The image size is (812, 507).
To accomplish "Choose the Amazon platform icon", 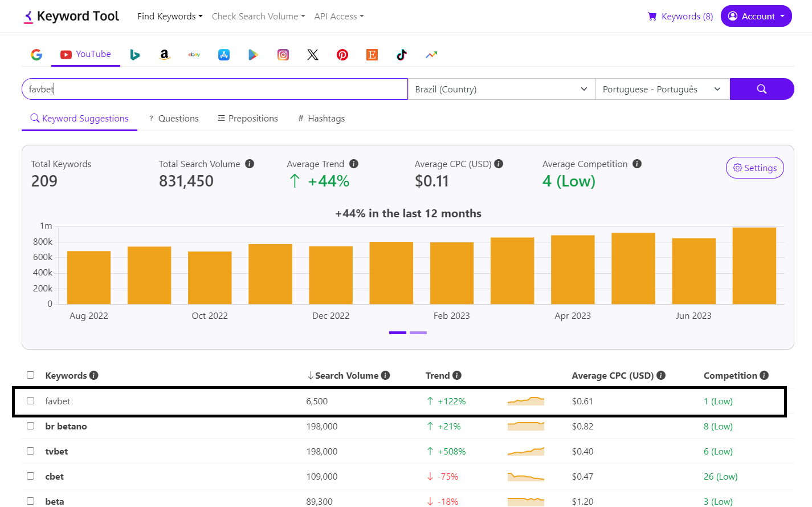I will click(x=164, y=55).
